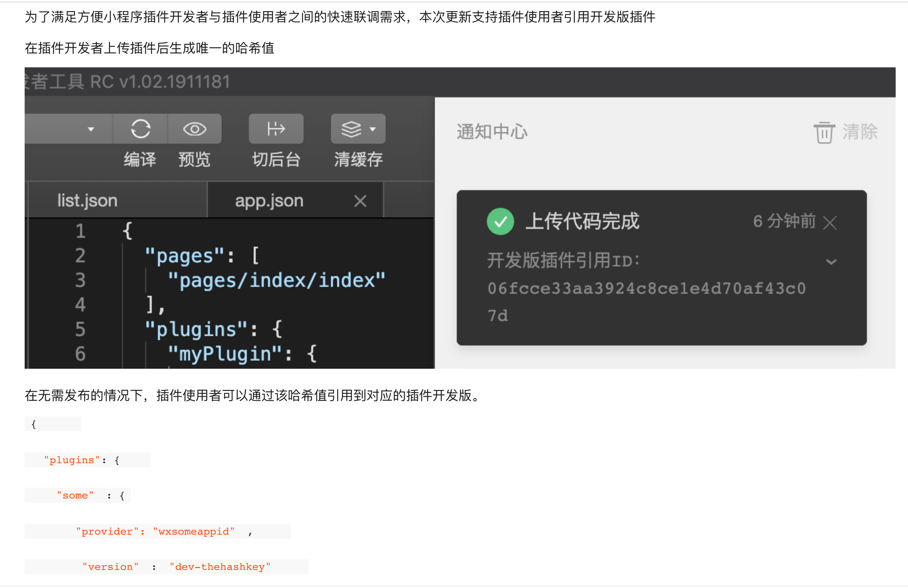Click the preview eye icon

(x=194, y=129)
